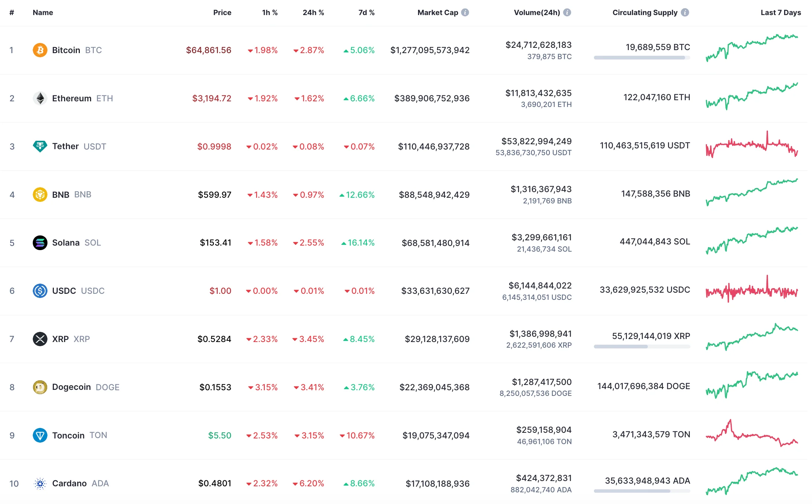Click the Solana logo icon

[x=40, y=243]
